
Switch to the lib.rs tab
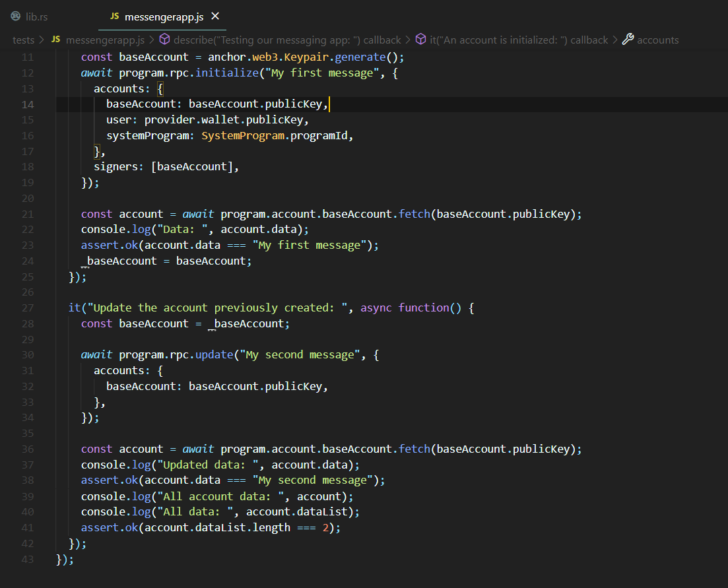37,16
